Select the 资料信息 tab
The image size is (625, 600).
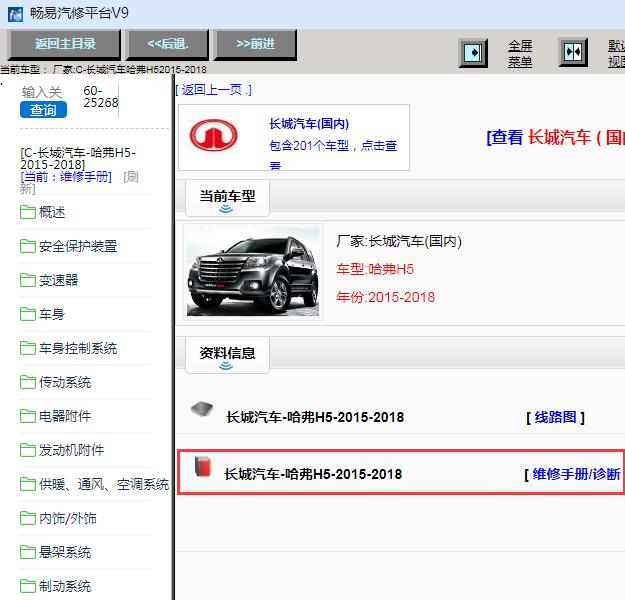tap(227, 355)
